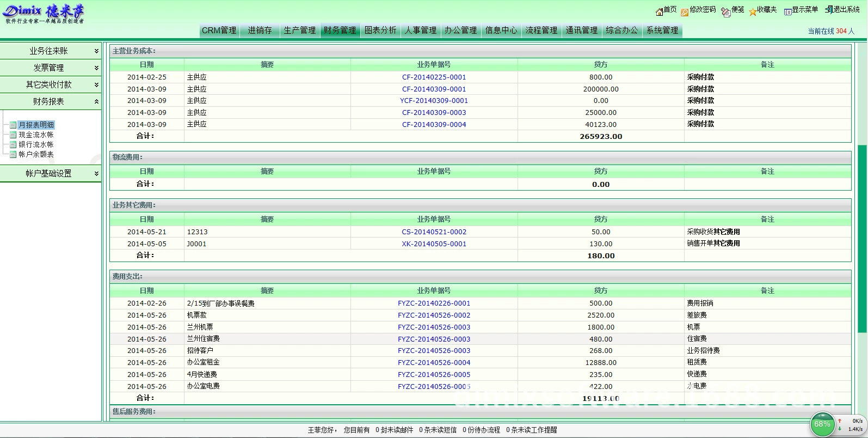Open document FYZC-20140526-0004
868x438 pixels.
tap(434, 363)
